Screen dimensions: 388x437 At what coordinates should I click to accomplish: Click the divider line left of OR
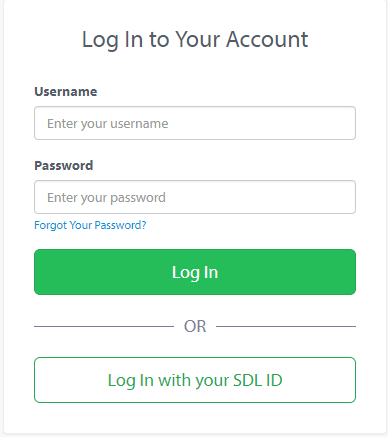pos(104,326)
